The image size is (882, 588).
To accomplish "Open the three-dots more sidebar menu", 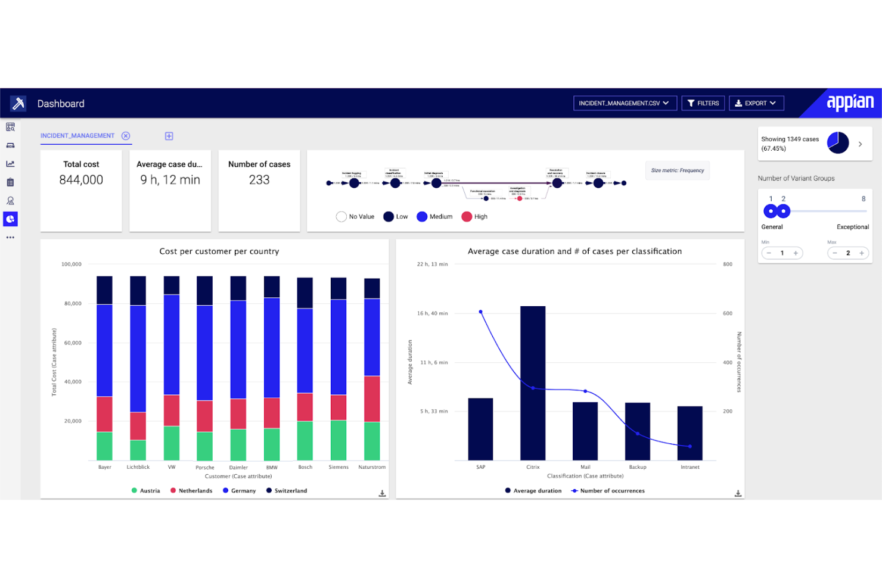I will [10, 237].
